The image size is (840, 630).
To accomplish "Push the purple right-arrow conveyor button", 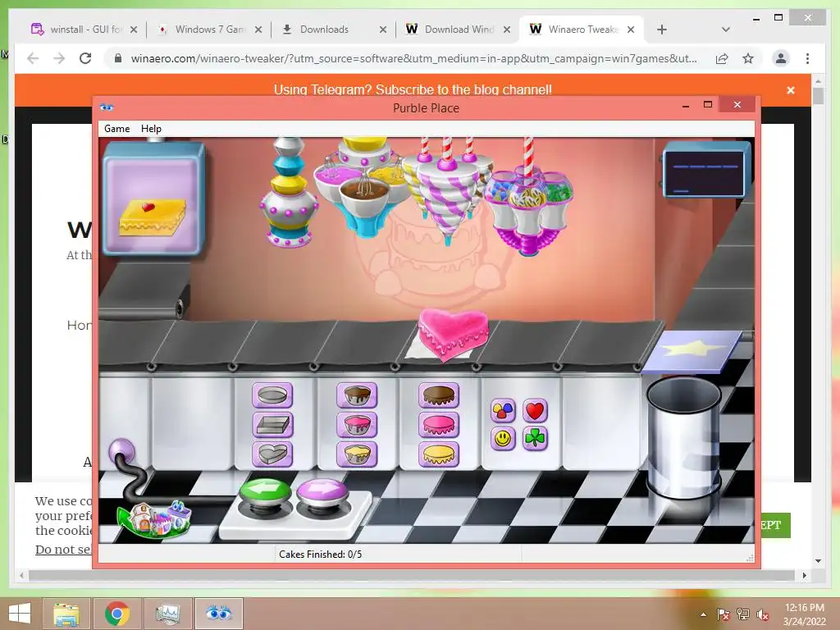I will tap(322, 492).
